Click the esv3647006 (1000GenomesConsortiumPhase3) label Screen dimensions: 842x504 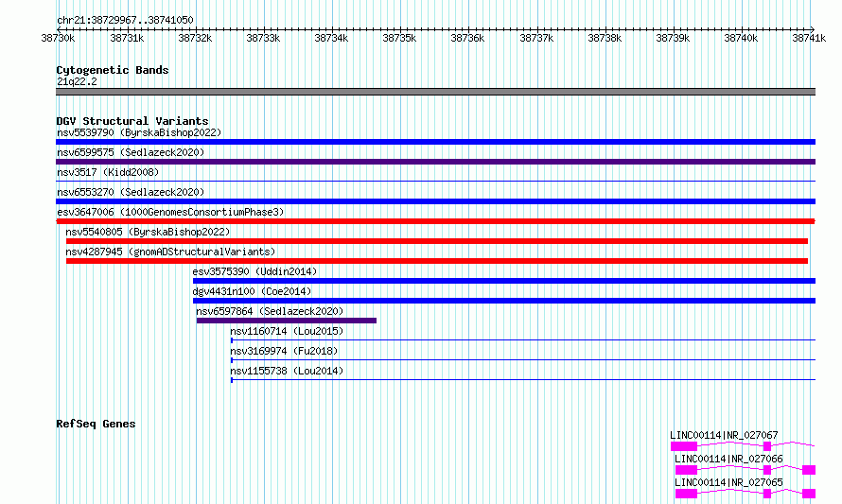tap(170, 212)
